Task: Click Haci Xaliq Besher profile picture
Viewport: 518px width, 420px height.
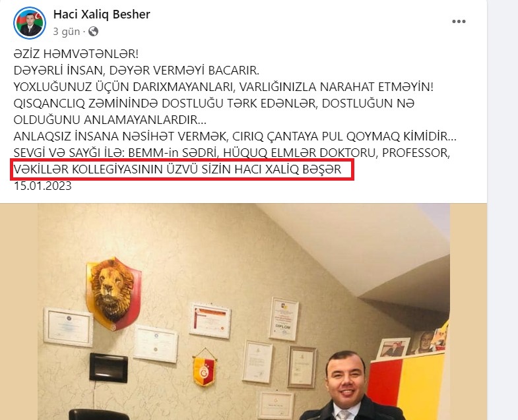Action: click(30, 23)
